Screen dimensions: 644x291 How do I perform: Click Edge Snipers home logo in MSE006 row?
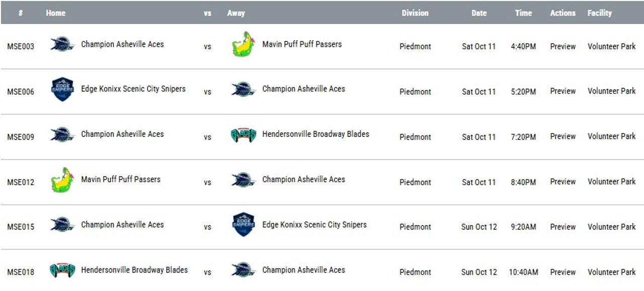pos(62,90)
